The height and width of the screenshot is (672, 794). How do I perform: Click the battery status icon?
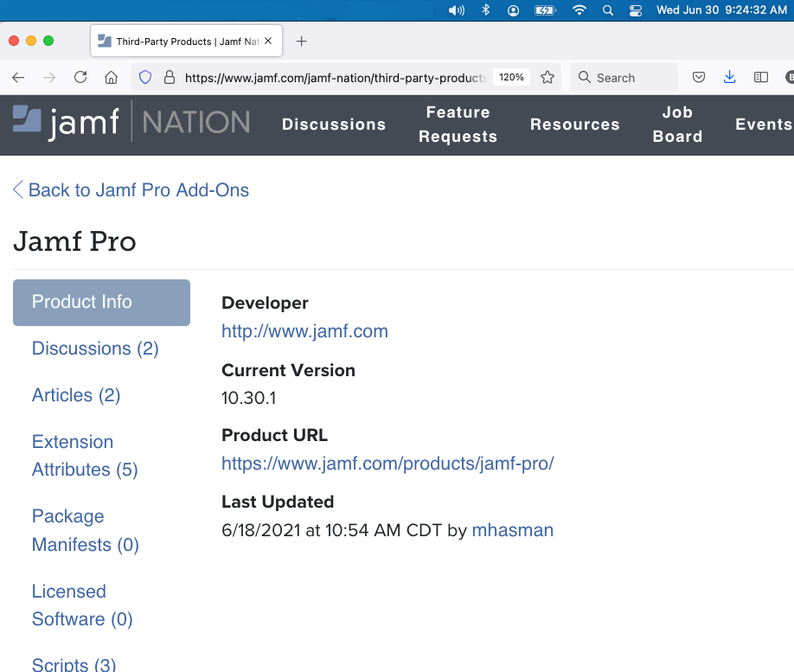546,10
